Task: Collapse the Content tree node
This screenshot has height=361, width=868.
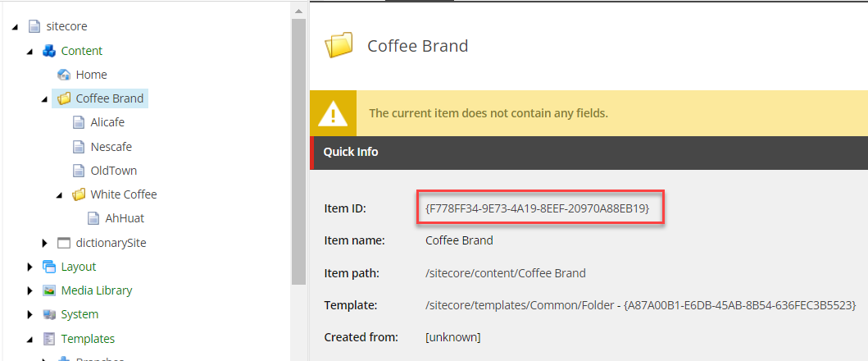Action: click(30, 51)
